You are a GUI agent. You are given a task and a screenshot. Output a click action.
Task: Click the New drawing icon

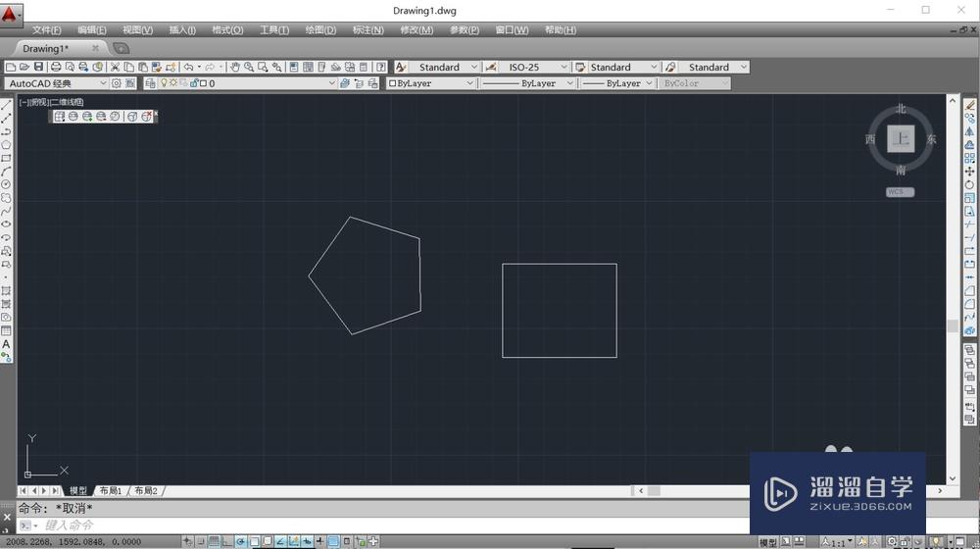click(x=11, y=67)
